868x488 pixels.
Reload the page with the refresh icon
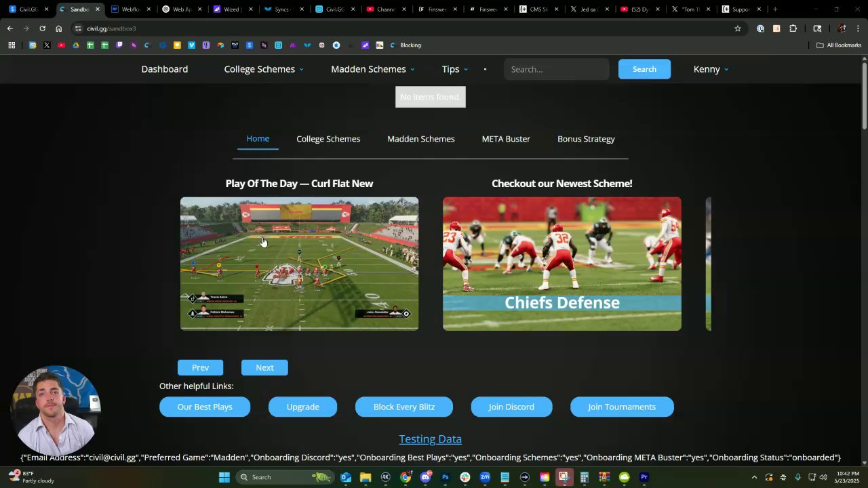coord(42,28)
